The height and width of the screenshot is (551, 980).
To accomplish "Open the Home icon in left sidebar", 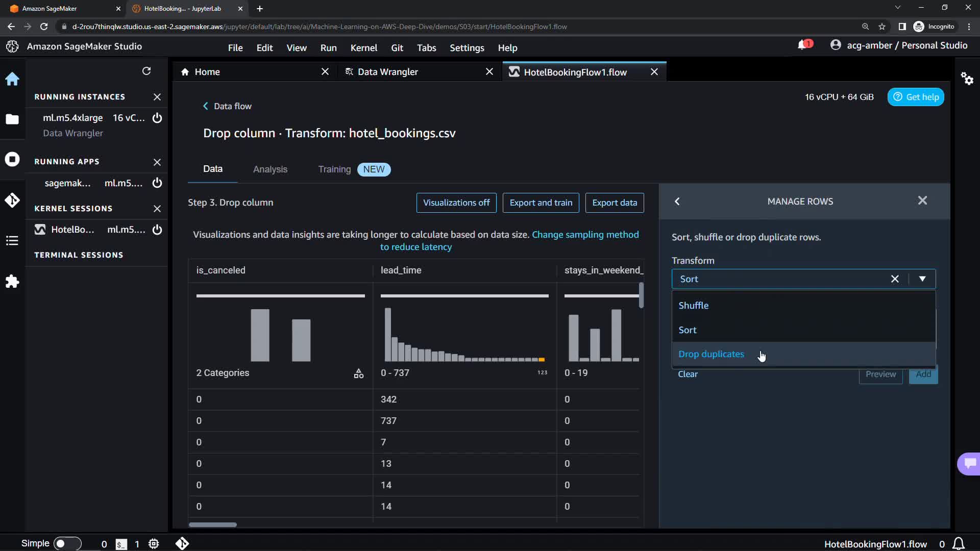I will pos(12,79).
